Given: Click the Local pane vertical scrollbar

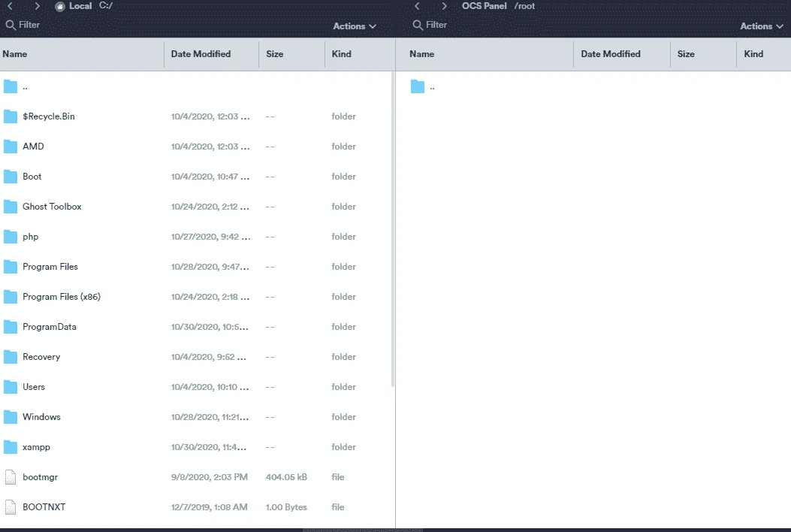Looking at the screenshot, I should (x=392, y=230).
